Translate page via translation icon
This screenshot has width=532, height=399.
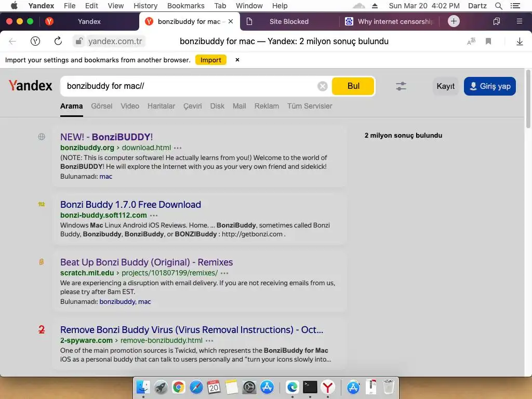click(x=471, y=42)
